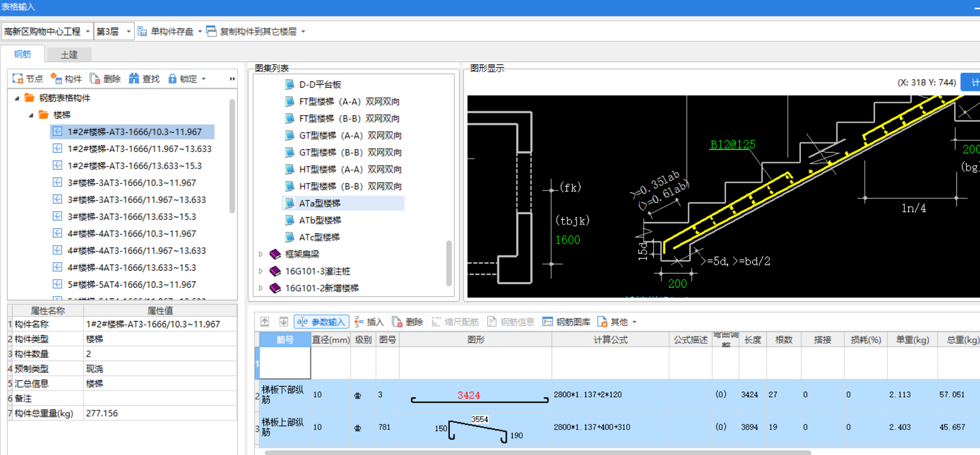Click the 16G101-3灌注桩 book icon
The width and height of the screenshot is (980, 455).
click(x=275, y=271)
